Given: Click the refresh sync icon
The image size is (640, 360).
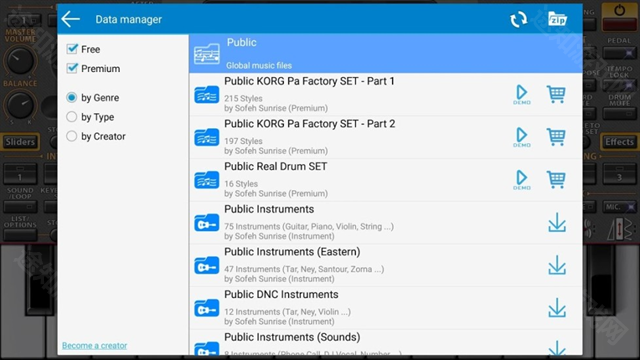Looking at the screenshot, I should [518, 19].
